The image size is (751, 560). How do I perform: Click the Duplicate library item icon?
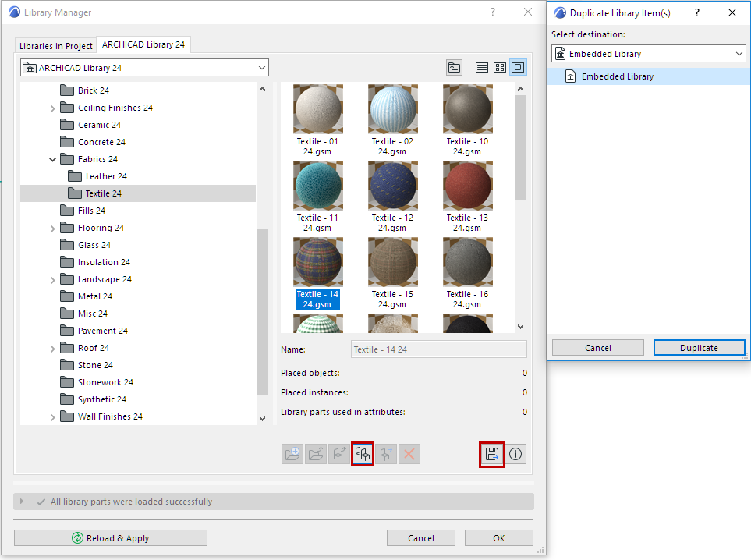[x=363, y=454]
